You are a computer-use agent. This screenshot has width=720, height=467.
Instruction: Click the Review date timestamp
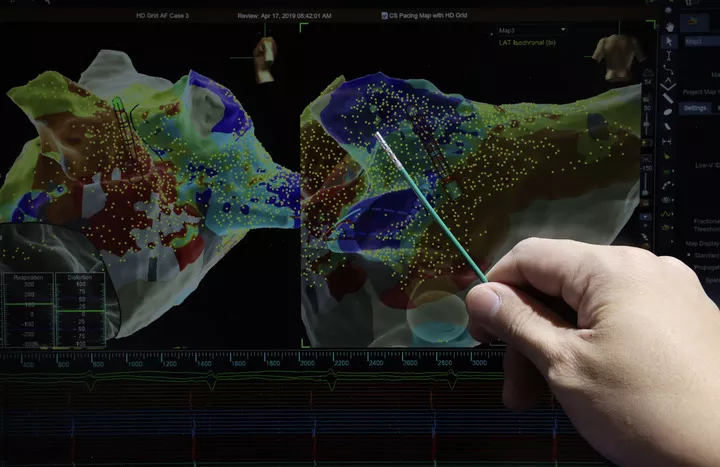pos(292,16)
